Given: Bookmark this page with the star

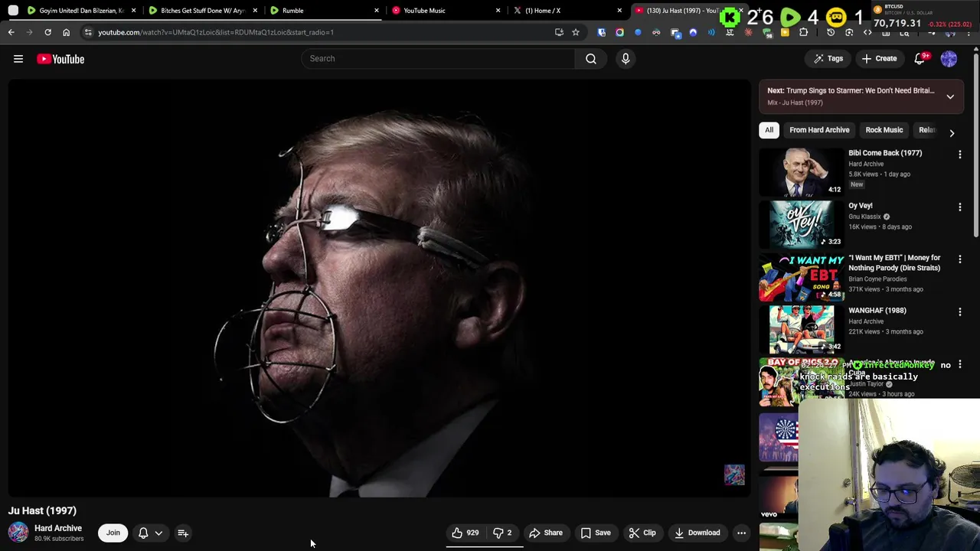Looking at the screenshot, I should (576, 32).
